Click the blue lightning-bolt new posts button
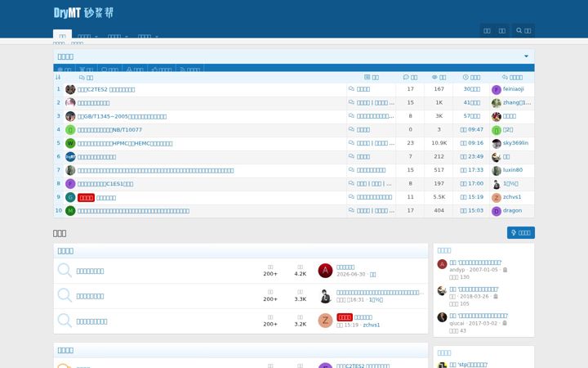Viewport: 588px width, 368px height. pos(521,233)
